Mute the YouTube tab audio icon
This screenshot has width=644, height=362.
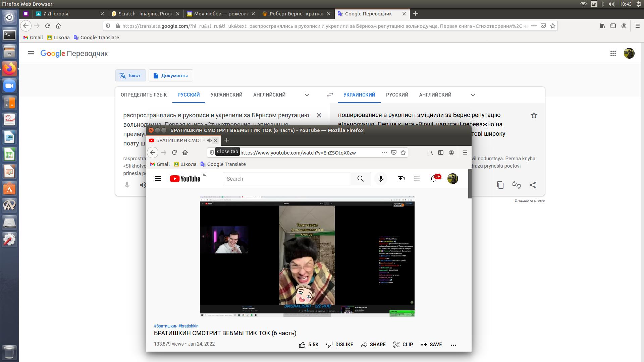pos(209,140)
